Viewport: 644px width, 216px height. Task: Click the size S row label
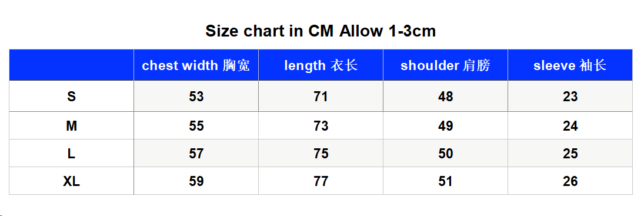coord(72,96)
